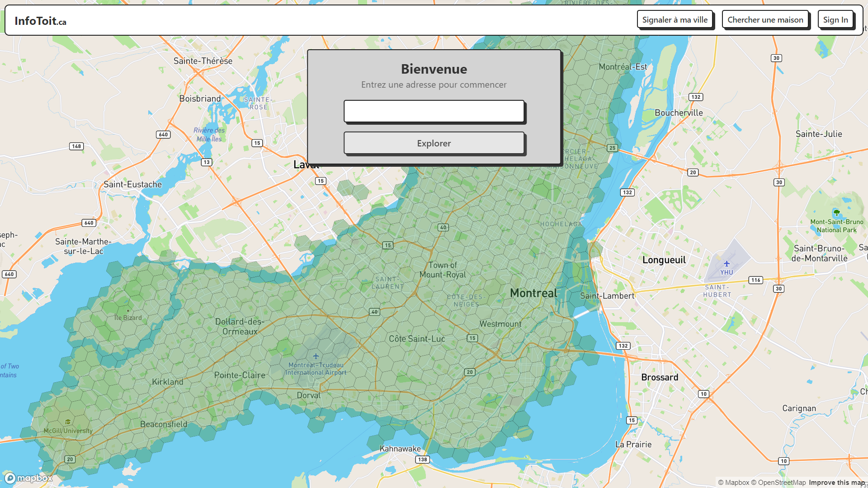The width and height of the screenshot is (868, 488).
Task: Click Highway 138 shield near Kahnawake
Action: 422,460
